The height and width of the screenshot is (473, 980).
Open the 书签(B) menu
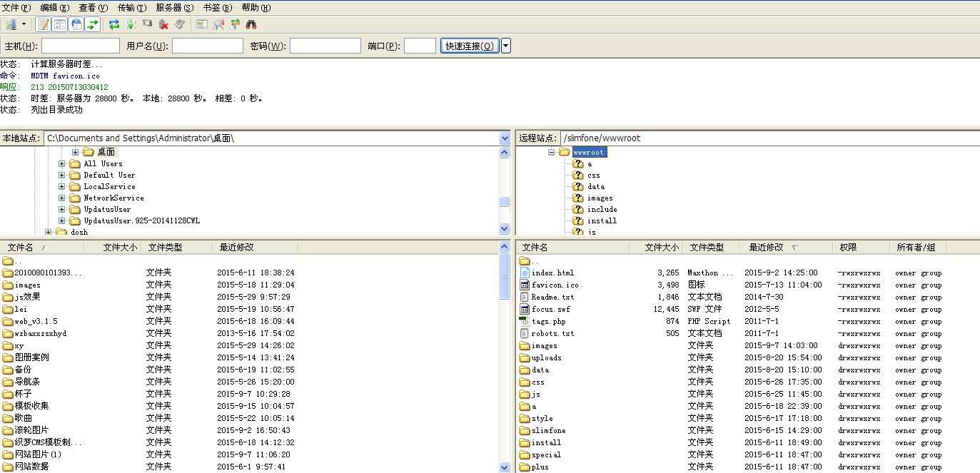click(x=217, y=7)
